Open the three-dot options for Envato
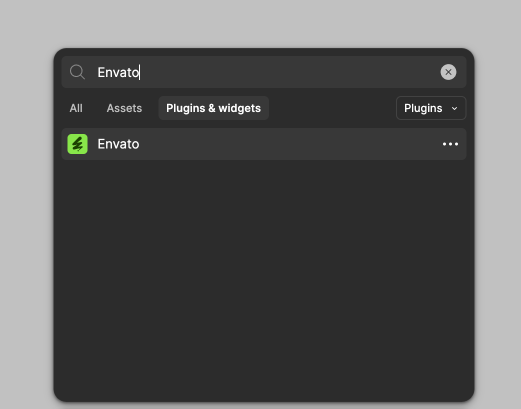Image resolution: width=521 pixels, height=409 pixels. [450, 144]
